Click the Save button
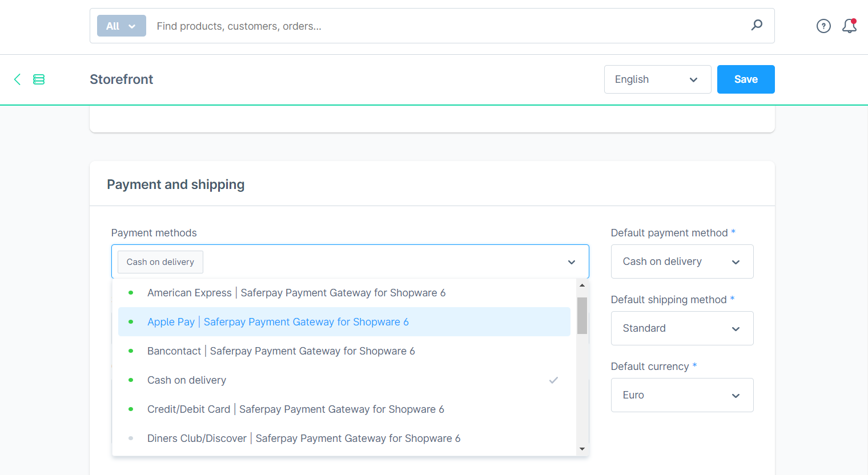 point(746,79)
